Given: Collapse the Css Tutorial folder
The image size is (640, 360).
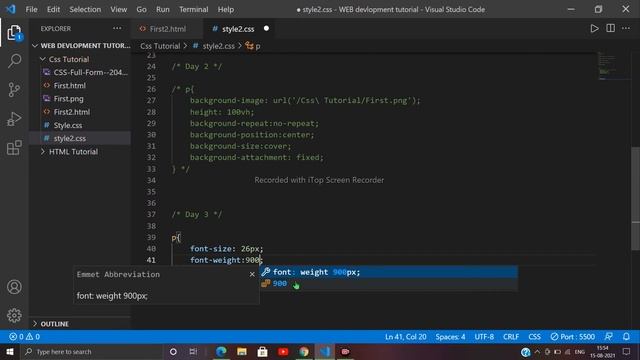Looking at the screenshot, I should [x=65, y=59].
